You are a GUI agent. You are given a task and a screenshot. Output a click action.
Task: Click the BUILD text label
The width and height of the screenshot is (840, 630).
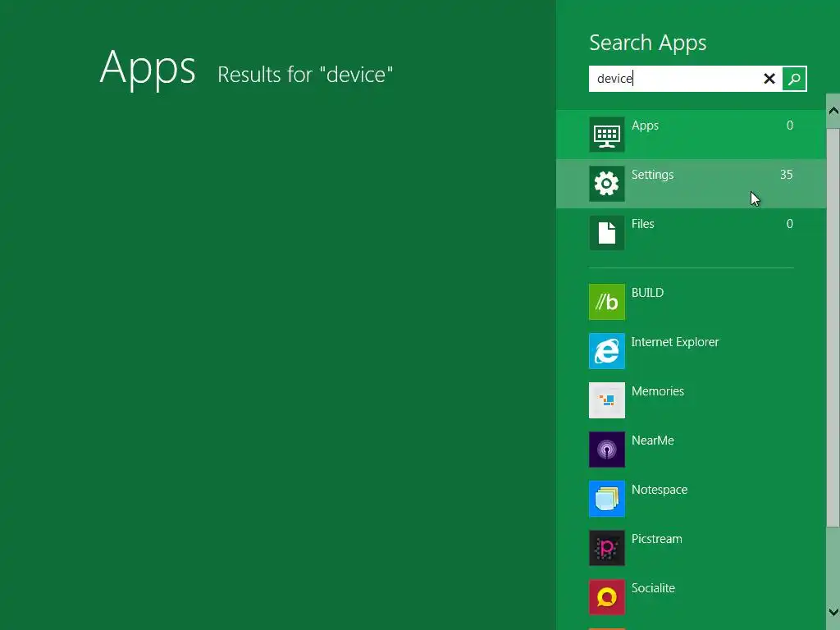click(648, 293)
